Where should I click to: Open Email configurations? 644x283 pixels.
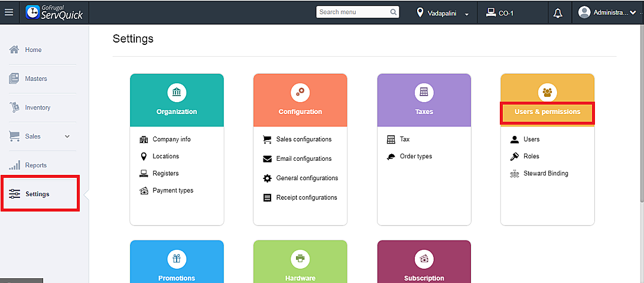[304, 158]
